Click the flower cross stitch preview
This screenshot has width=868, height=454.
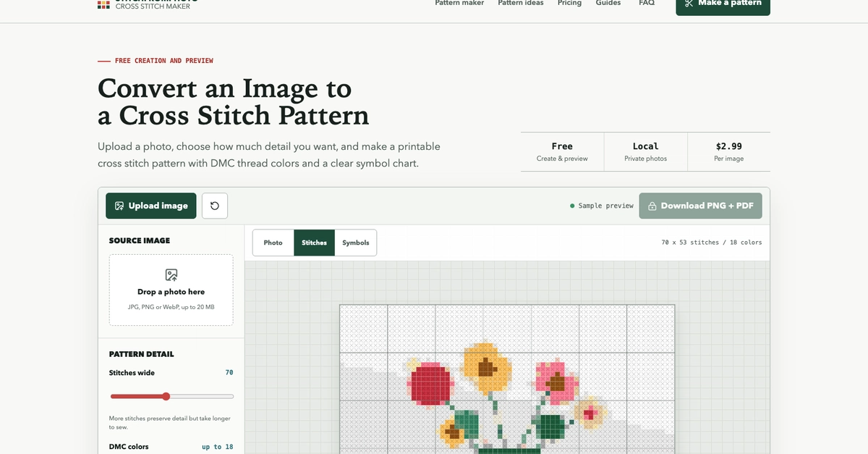[x=507, y=379]
